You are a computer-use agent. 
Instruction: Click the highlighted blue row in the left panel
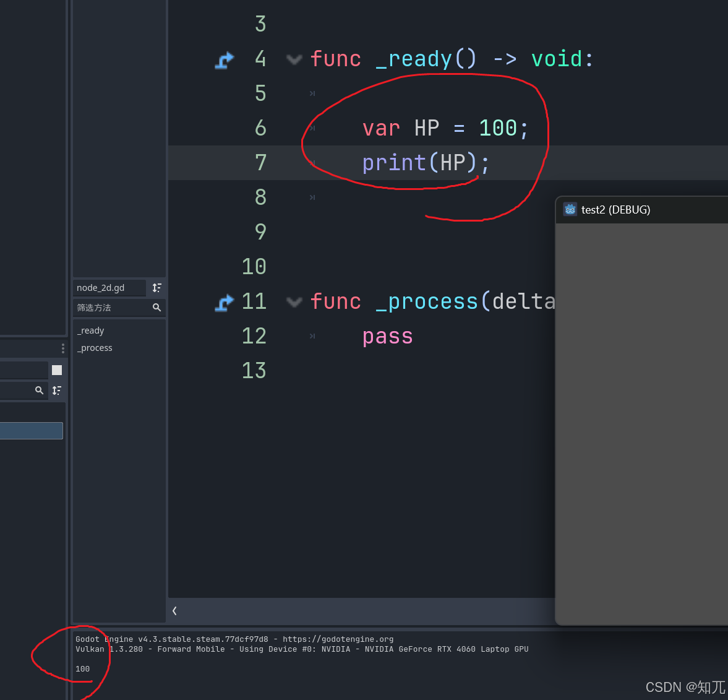click(31, 430)
